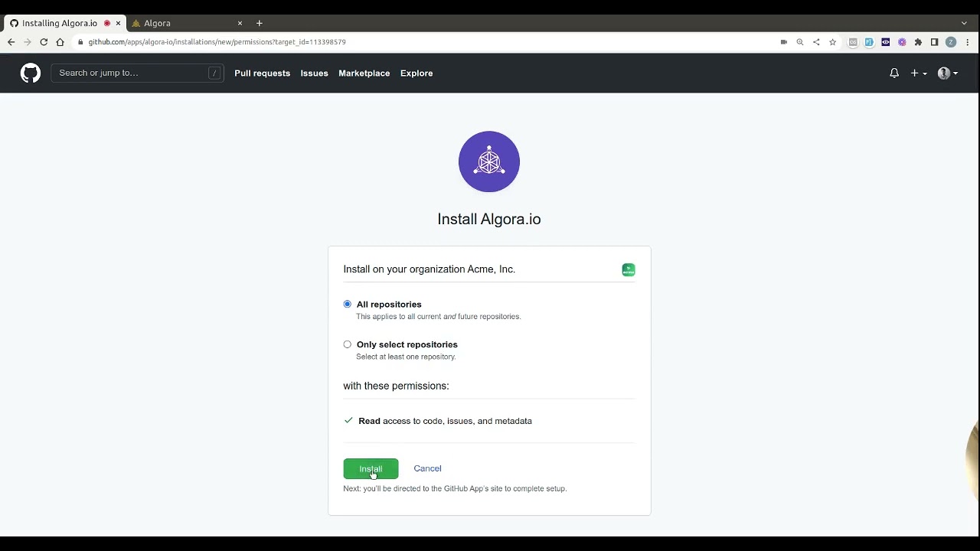
Task: Click "Select at least one repository." text
Action: tap(406, 357)
